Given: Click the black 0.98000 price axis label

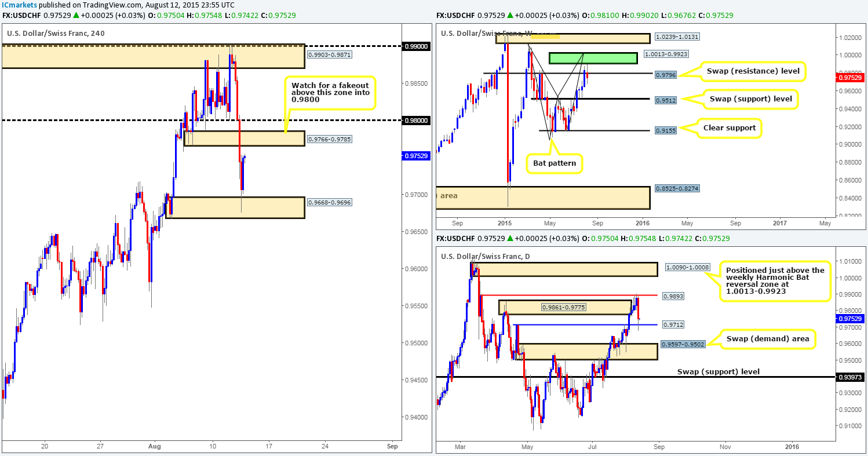Looking at the screenshot, I should pos(416,121).
